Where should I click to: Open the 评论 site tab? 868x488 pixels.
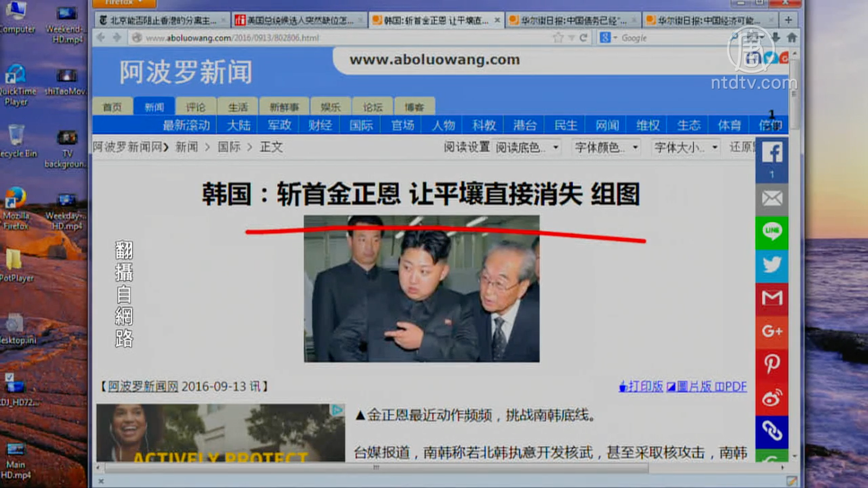195,107
